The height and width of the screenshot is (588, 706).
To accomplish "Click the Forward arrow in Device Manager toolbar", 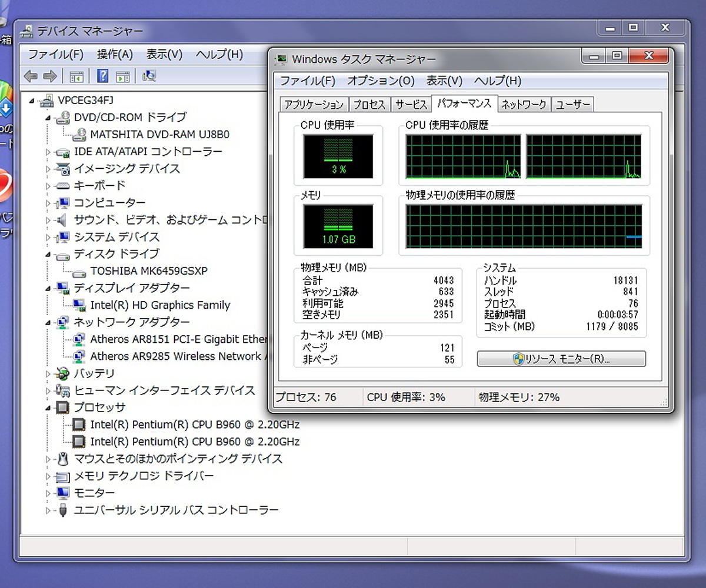I will [x=50, y=76].
